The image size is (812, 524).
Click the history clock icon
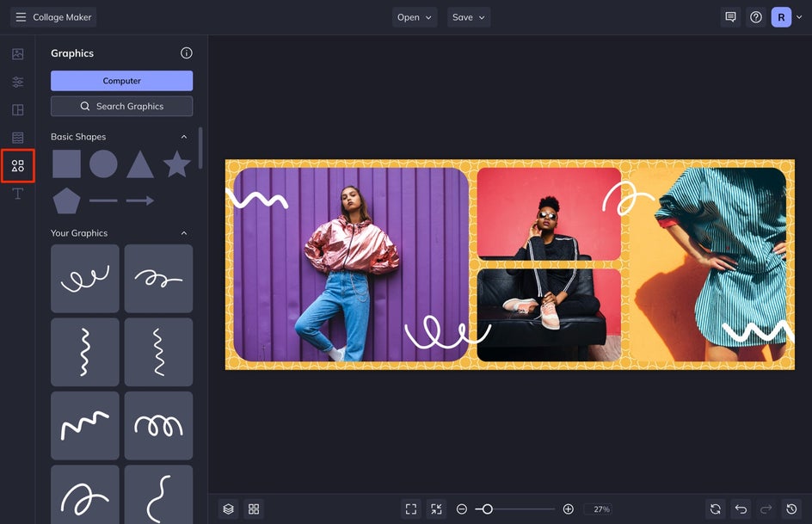coord(791,509)
